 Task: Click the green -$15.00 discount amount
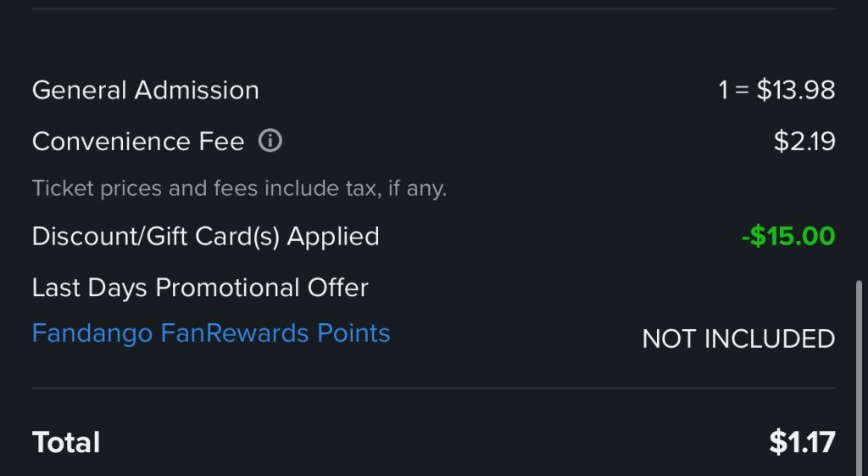pyautogui.click(x=788, y=236)
